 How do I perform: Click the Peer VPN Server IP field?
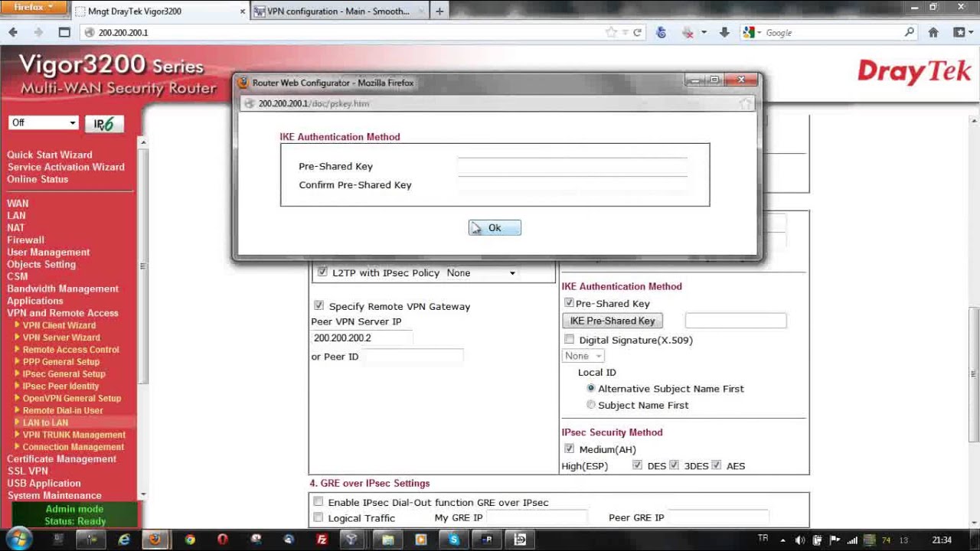coord(361,338)
